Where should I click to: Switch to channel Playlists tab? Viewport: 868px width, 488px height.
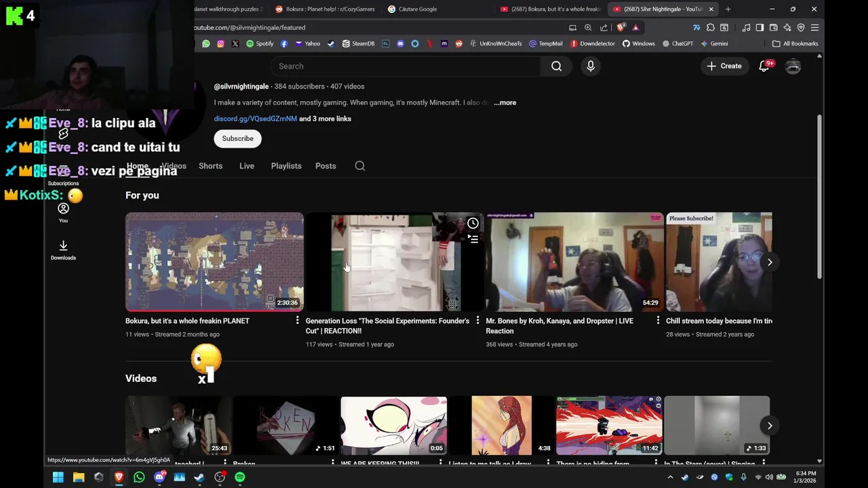click(286, 166)
